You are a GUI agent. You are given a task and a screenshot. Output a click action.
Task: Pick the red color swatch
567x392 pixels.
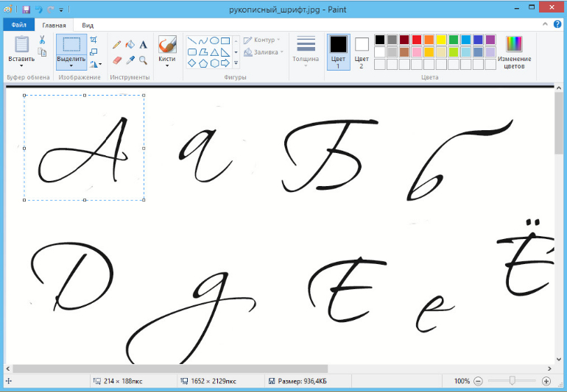[x=417, y=40]
